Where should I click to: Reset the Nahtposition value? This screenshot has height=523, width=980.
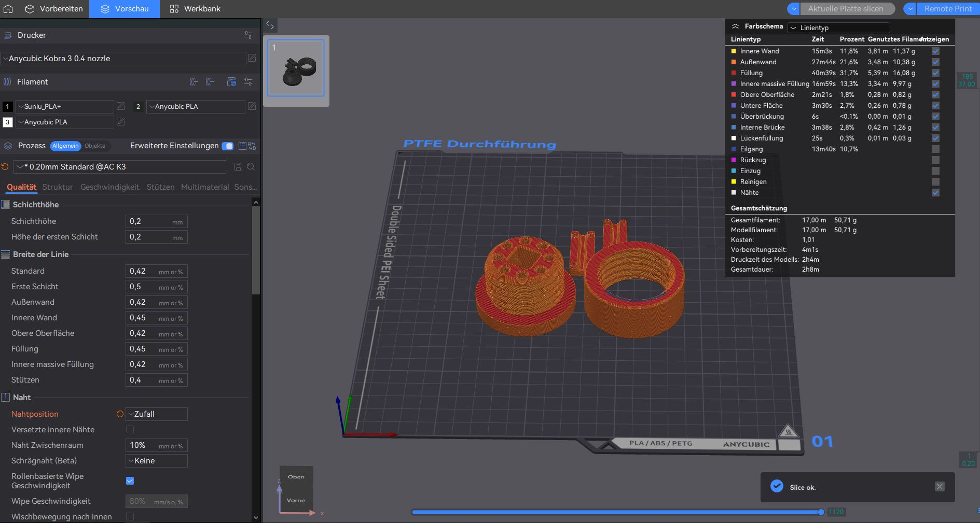[x=120, y=414]
